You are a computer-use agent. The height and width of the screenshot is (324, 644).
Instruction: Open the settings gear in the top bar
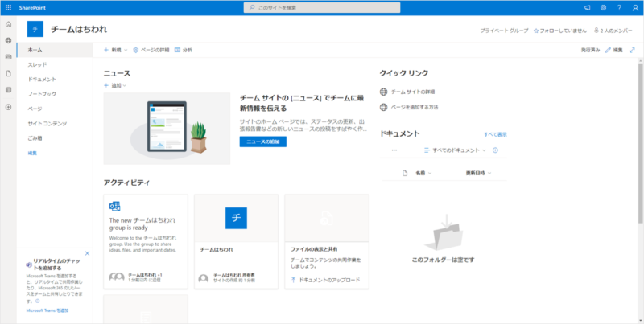[603, 7]
